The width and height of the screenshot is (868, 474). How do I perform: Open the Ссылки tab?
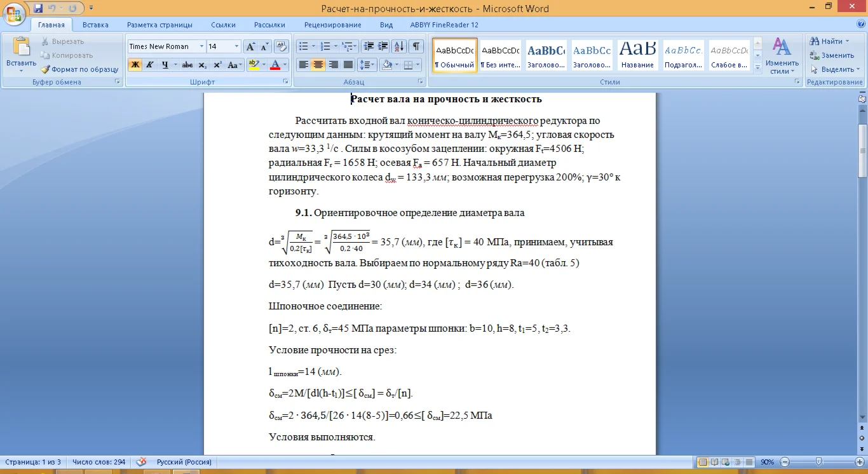pos(223,25)
